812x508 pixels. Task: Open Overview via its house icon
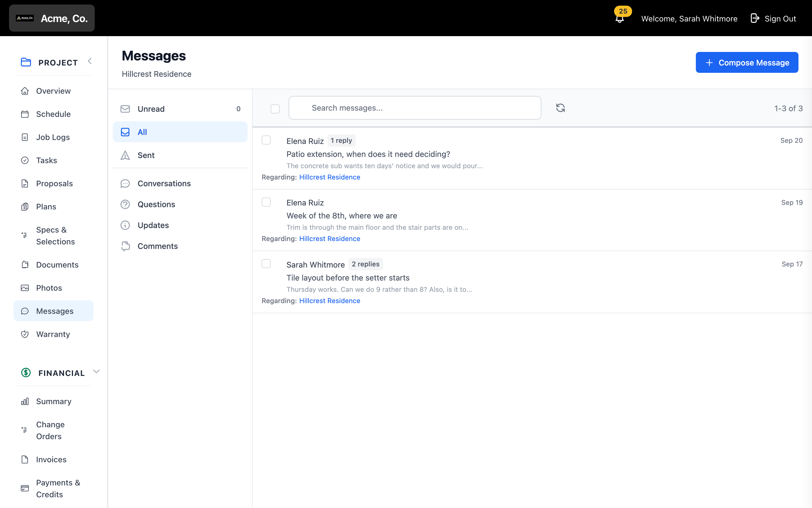click(x=25, y=91)
